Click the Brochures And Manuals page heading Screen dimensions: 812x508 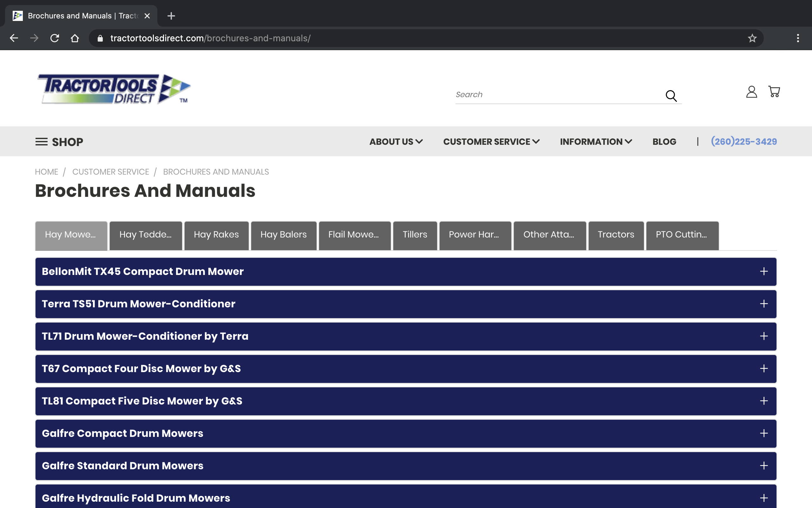click(x=145, y=190)
